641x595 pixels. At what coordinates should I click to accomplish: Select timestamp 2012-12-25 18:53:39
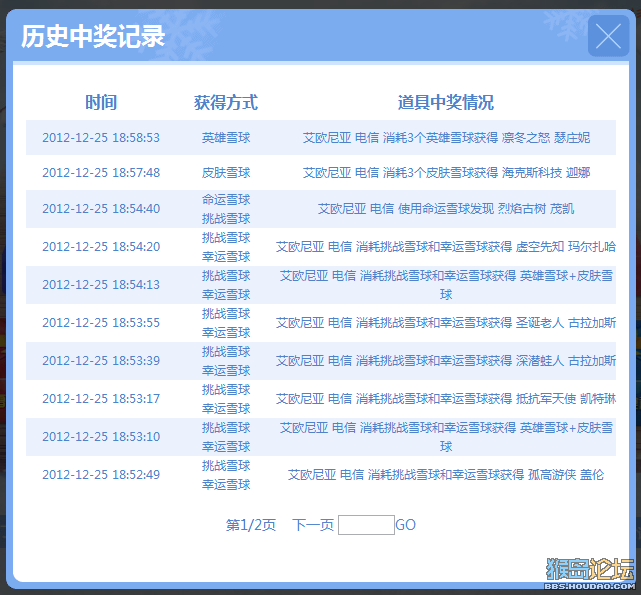[101, 361]
